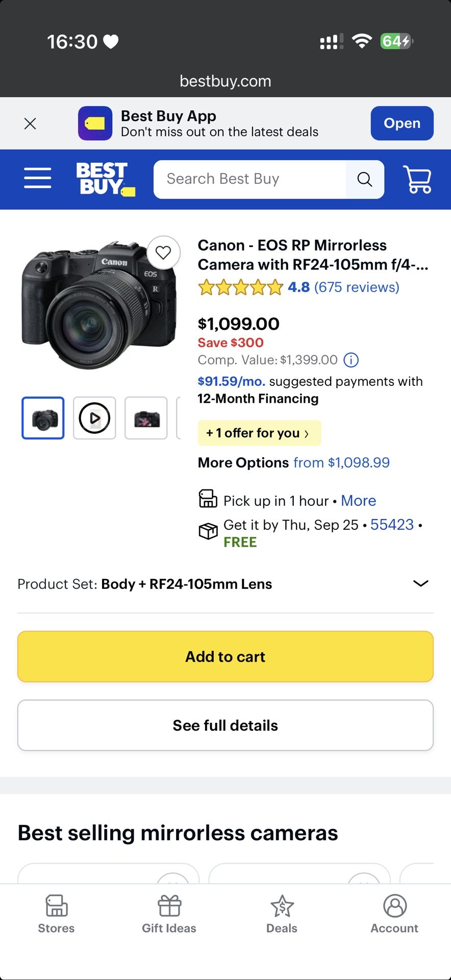Select the first camera thumbnail
Screen dimensions: 451x980
[43, 418]
